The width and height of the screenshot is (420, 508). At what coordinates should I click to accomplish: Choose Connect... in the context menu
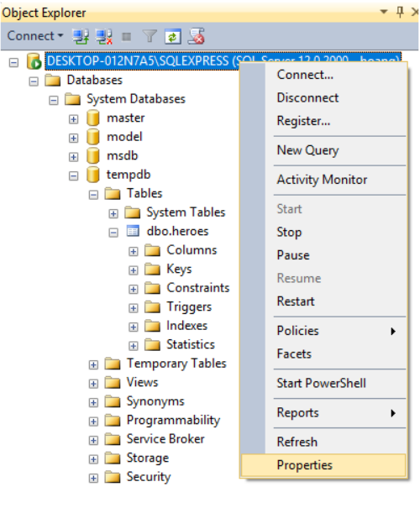click(323, 75)
